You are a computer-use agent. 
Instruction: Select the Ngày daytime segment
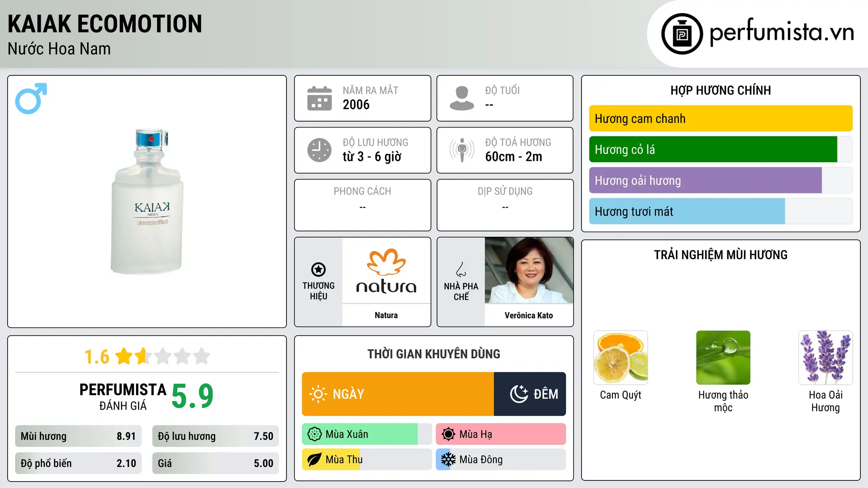[x=398, y=394]
